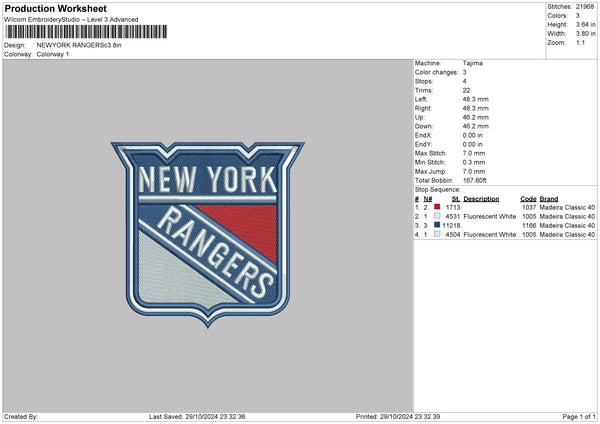Click the stitch count '4531'
Screen dimensions: 600x424
(453, 217)
